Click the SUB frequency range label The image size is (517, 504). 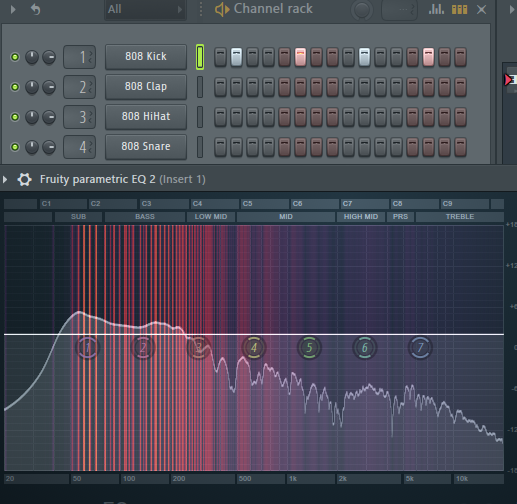[x=78, y=217]
